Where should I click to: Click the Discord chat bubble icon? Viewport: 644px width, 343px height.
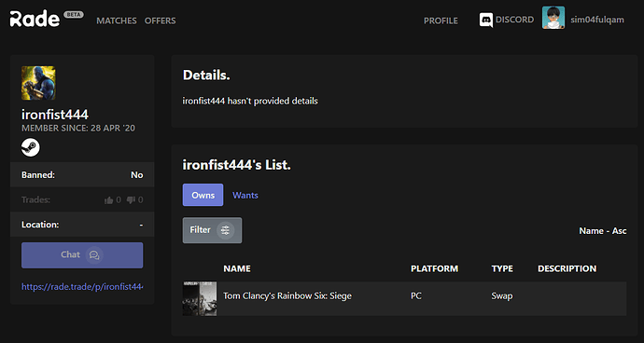coord(486,21)
